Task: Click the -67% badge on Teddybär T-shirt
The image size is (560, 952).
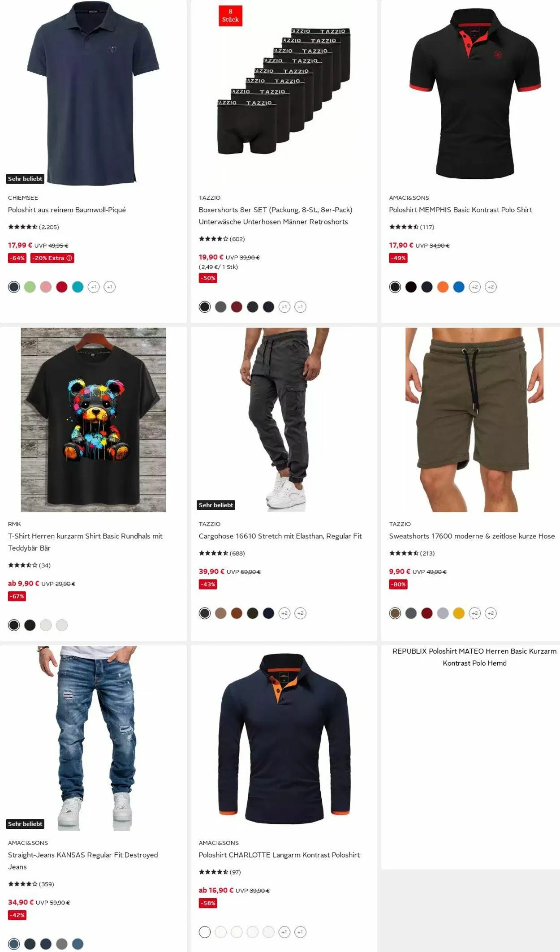Action: tap(17, 596)
